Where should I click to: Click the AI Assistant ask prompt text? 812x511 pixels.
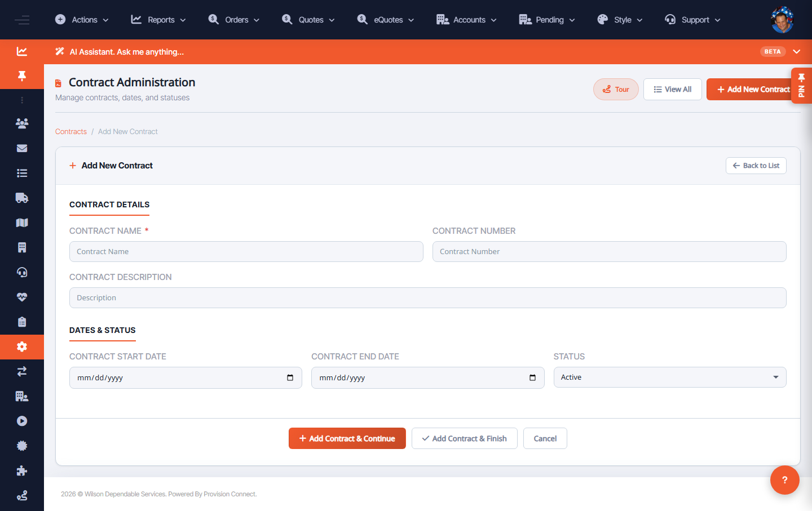[x=127, y=52]
